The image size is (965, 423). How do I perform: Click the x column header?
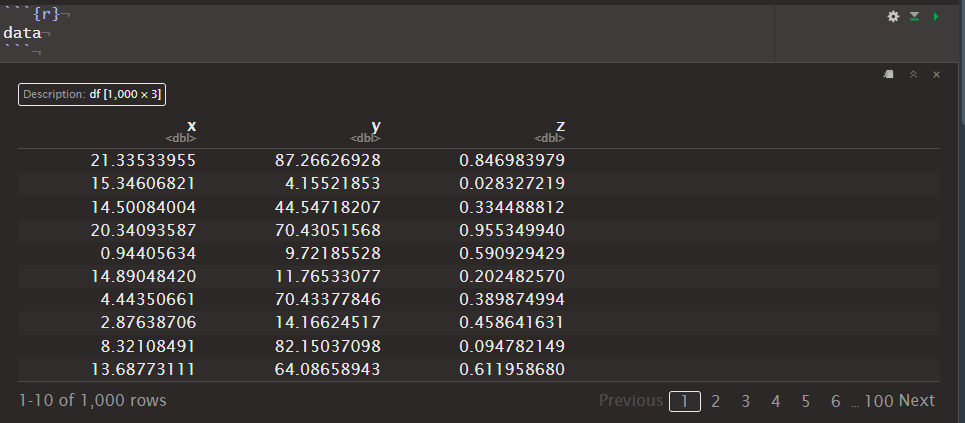tap(191, 126)
